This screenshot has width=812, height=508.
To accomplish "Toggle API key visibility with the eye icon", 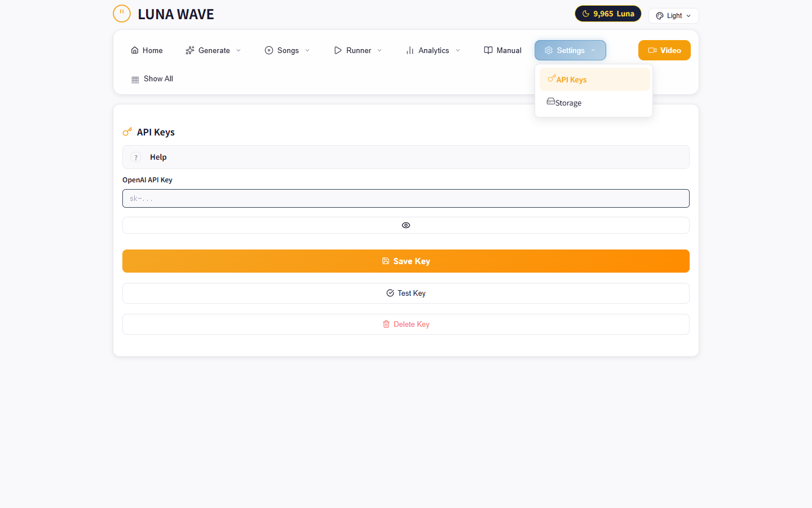I will point(406,225).
